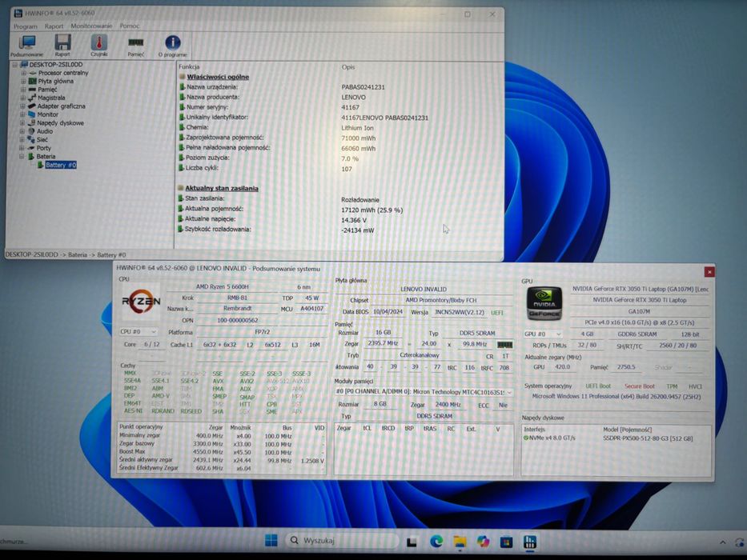Select the Zaprojektowana pojemność row label
Viewport: 747px width, 560px height.
coord(224,137)
